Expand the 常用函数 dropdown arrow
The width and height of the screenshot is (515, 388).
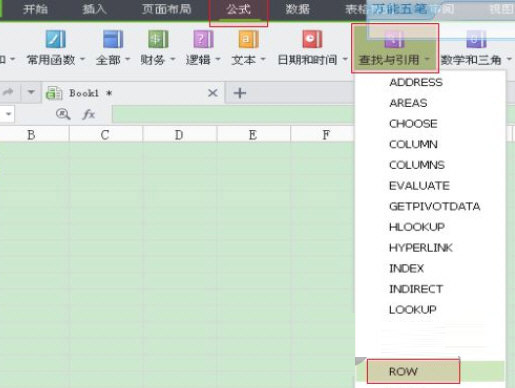(82, 60)
